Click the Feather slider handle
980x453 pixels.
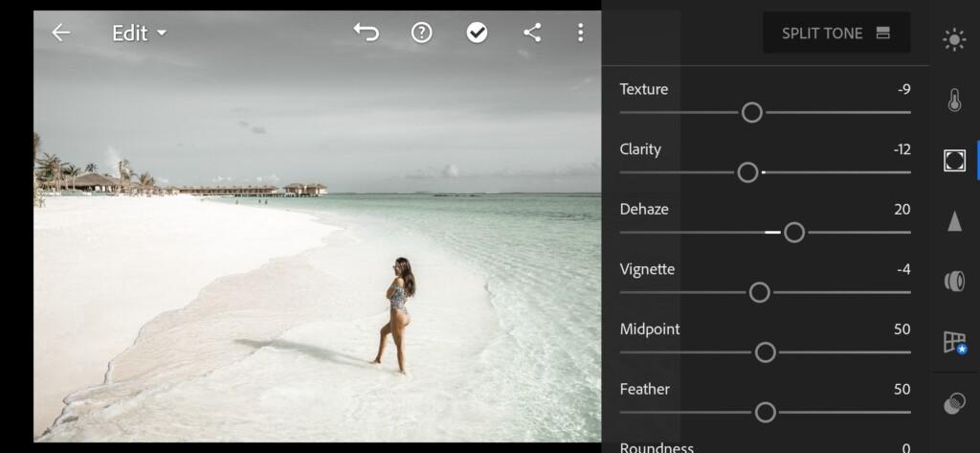[765, 413]
